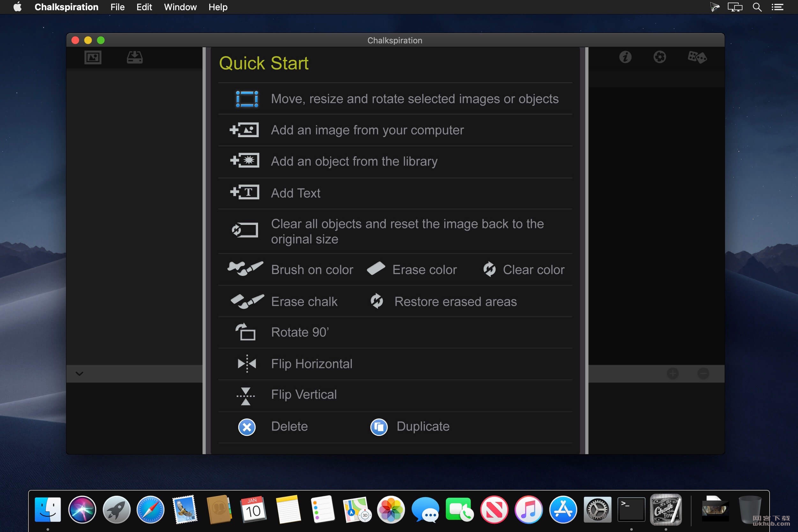Open Notification Center list icon
798x532 pixels.
click(777, 7)
